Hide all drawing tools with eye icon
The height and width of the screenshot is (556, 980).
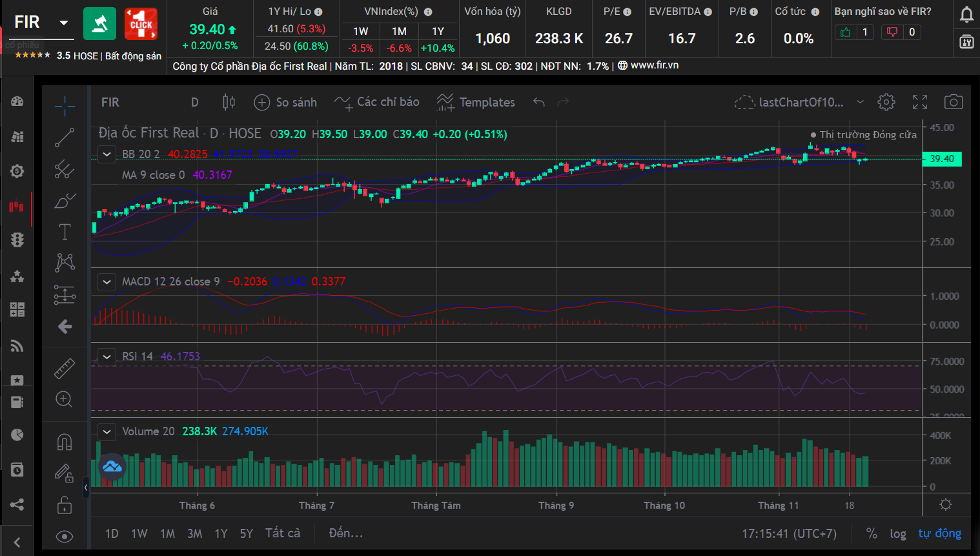(x=65, y=537)
